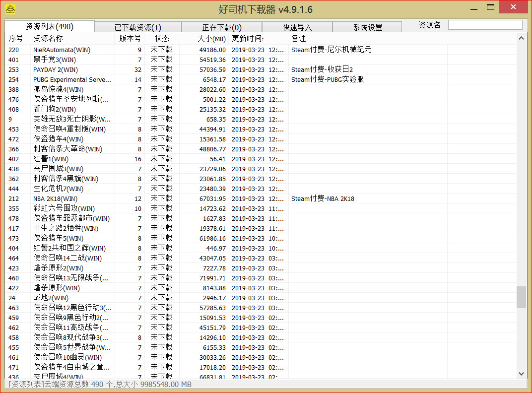Select the 使命召唤4重制版(WIN) row

coord(261,130)
